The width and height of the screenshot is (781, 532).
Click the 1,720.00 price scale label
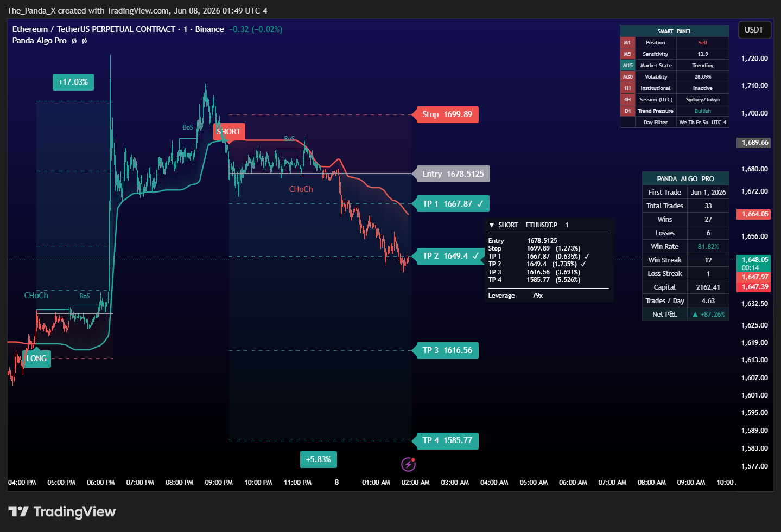(754, 59)
